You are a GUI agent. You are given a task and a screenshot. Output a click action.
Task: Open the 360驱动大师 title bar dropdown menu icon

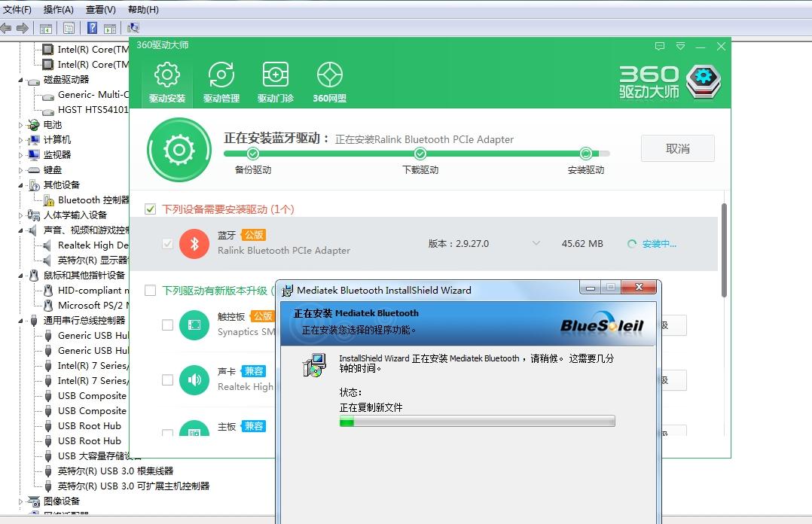coord(680,46)
